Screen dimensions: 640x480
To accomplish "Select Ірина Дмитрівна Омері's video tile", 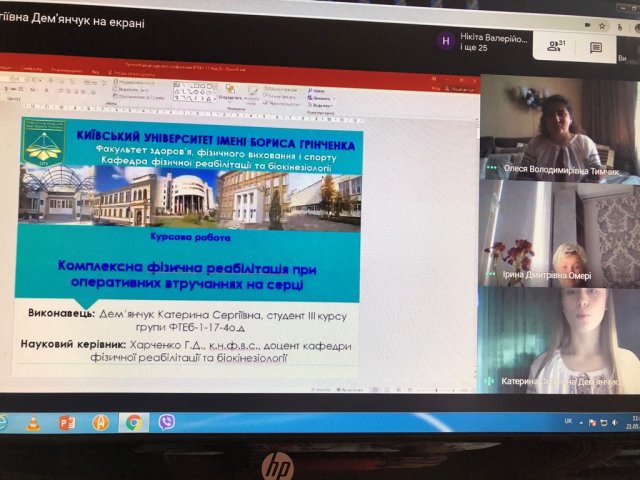I will pos(556,235).
